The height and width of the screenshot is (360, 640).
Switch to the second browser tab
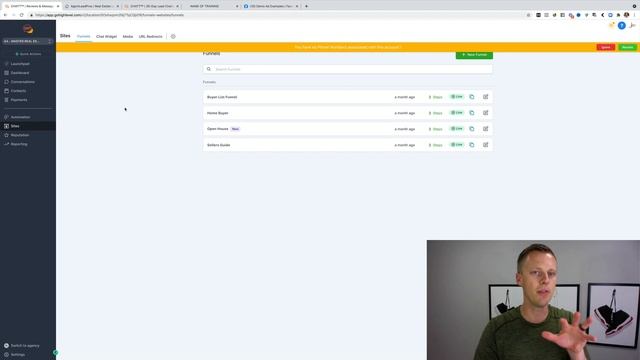(91, 6)
